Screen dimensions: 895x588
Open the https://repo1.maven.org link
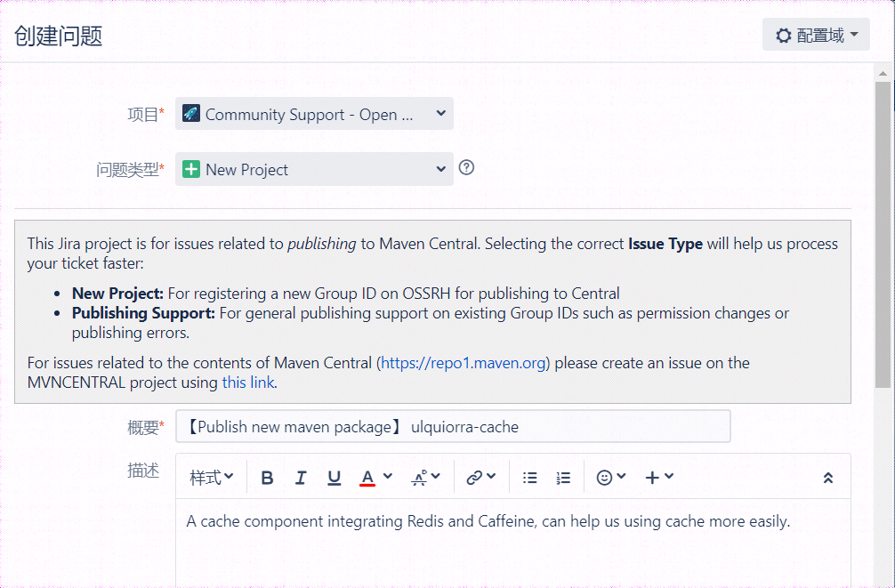pos(463,363)
